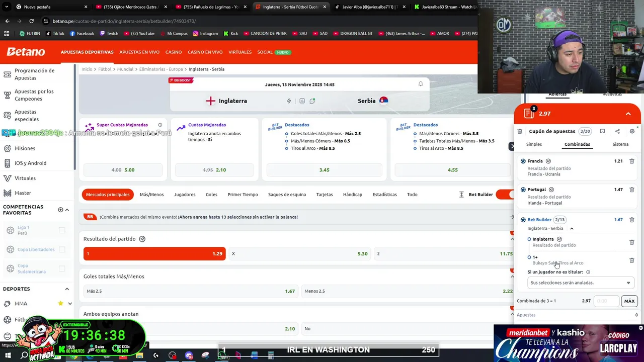Add a favorite competition with plus icon
Image resolution: width=644 pixels, height=362 pixels.
[x=60, y=210]
